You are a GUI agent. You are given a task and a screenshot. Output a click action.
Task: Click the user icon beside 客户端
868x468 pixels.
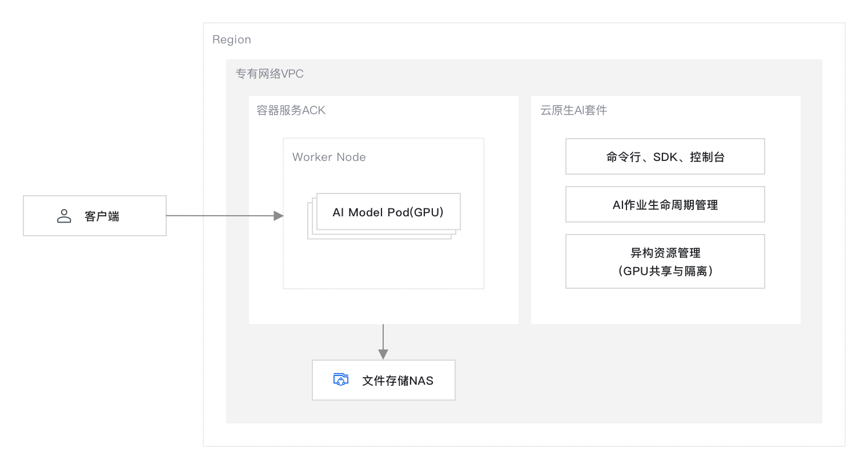point(64,216)
